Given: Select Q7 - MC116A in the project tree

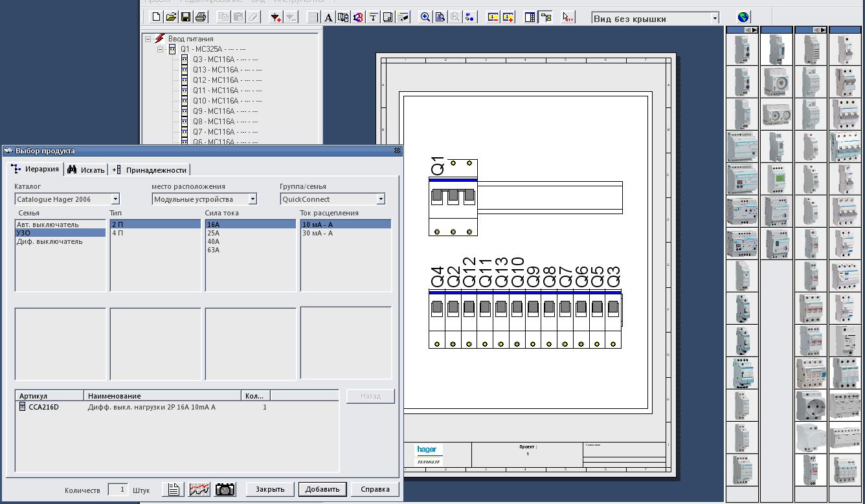Looking at the screenshot, I should click(225, 132).
